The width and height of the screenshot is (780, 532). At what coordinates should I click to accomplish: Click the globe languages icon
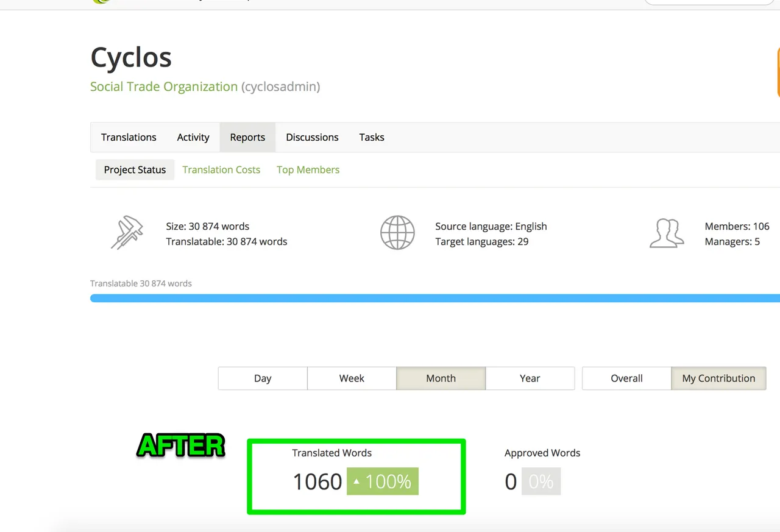coord(397,232)
